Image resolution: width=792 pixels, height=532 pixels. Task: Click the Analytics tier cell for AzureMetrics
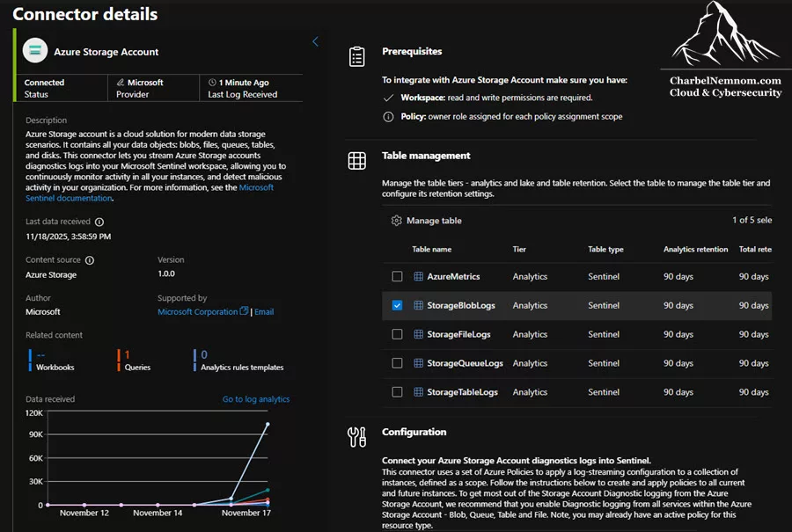[530, 276]
